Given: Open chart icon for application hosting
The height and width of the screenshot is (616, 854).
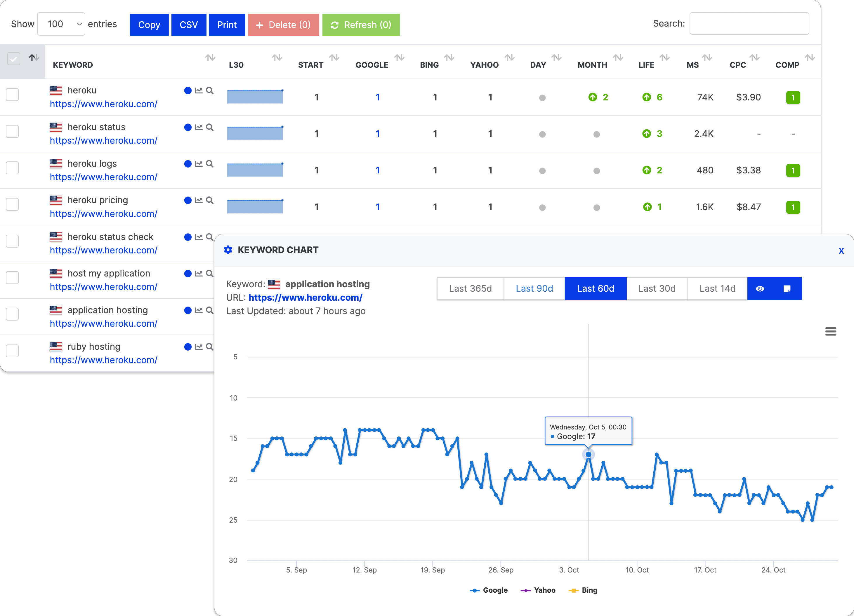Looking at the screenshot, I should pyautogui.click(x=199, y=310).
